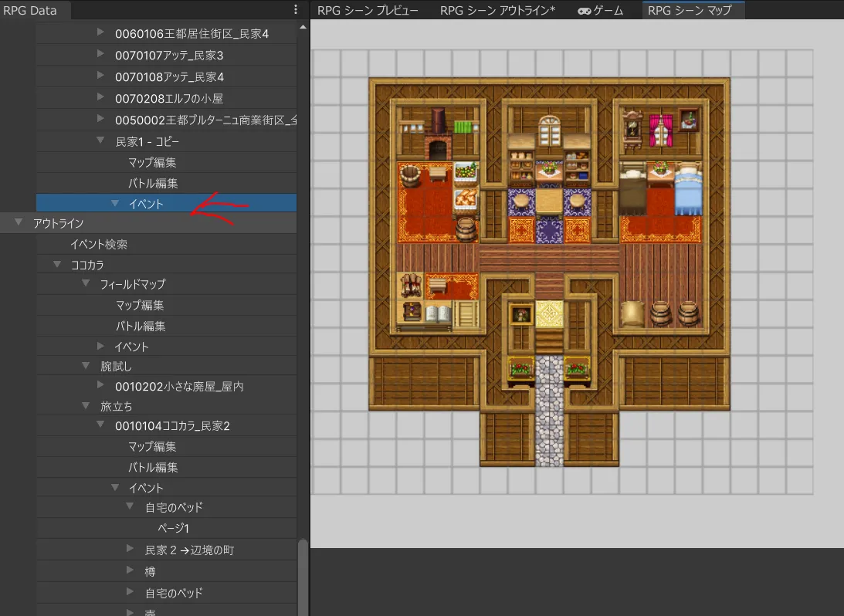Select ページ1 under 自宅のベッド

click(x=173, y=528)
